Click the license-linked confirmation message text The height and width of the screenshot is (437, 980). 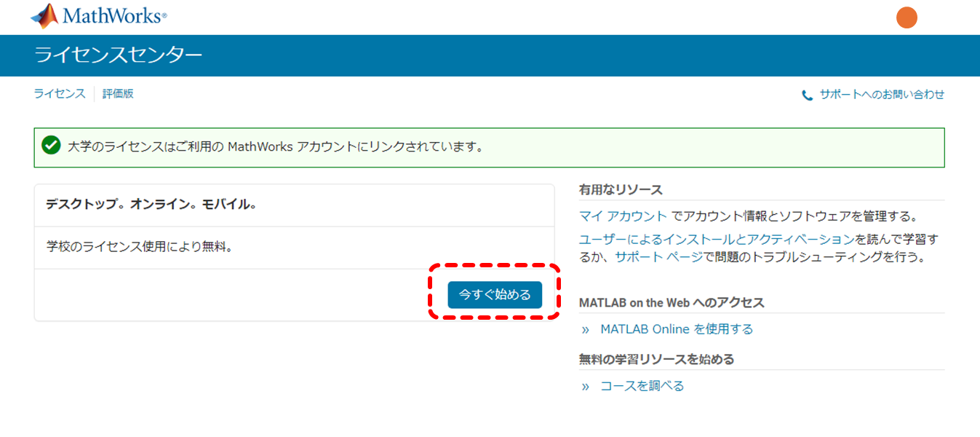[276, 146]
